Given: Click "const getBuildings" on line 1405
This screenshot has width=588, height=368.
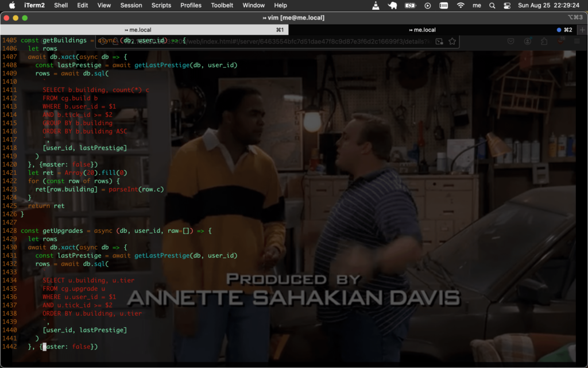Looking at the screenshot, I should tap(53, 40).
